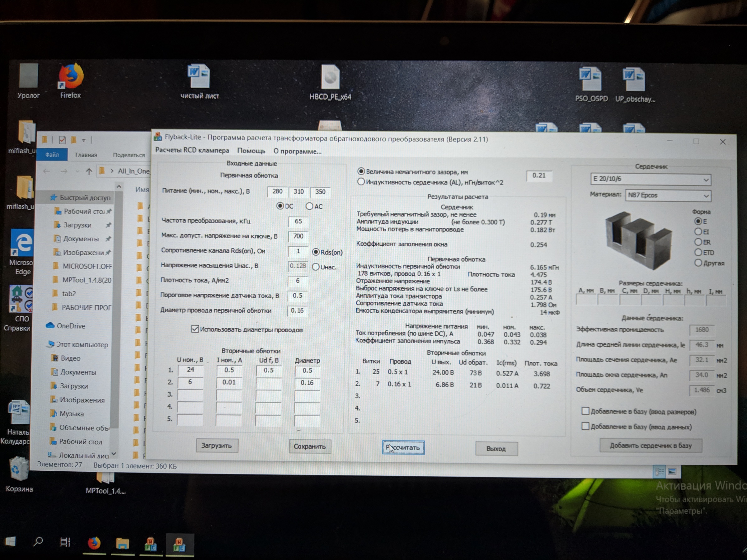Open Расчеты RCD клампера menu
This screenshot has width=747, height=560.
pyautogui.click(x=192, y=150)
